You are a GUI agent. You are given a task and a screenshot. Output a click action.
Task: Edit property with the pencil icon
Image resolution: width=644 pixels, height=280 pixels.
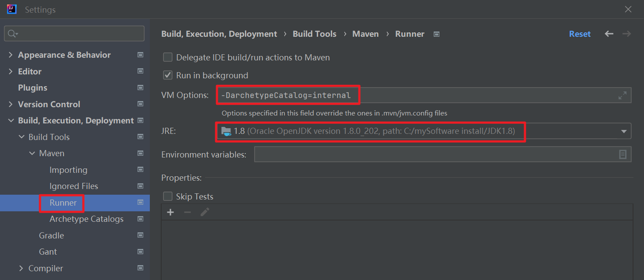coord(205,212)
